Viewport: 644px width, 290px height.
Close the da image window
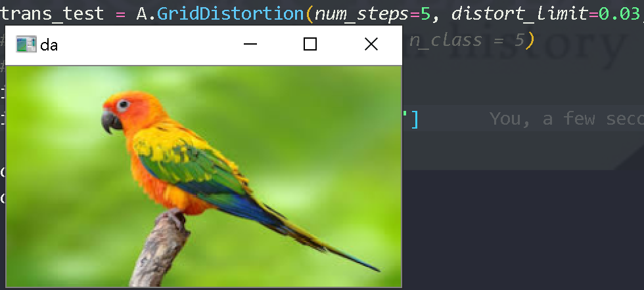point(371,44)
